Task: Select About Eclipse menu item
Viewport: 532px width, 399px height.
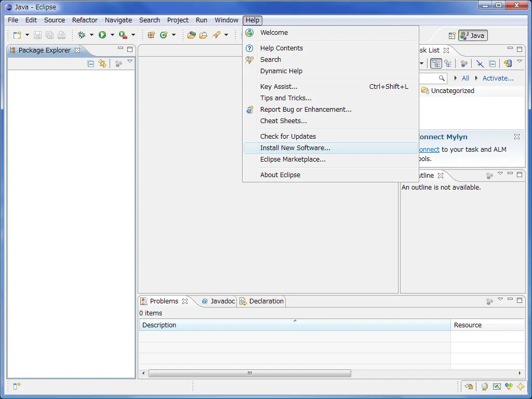Action: coord(330,175)
